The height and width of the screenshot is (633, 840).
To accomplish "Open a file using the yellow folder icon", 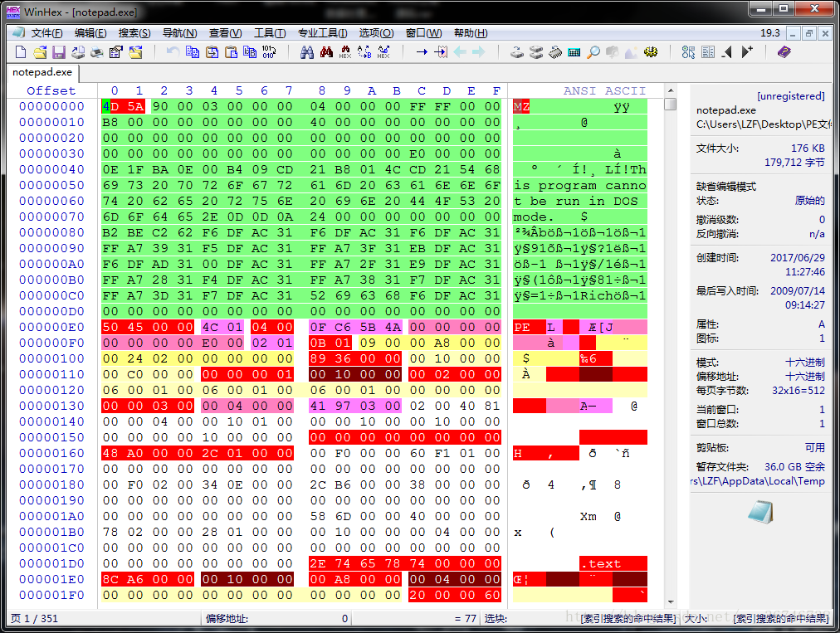I will (40, 52).
